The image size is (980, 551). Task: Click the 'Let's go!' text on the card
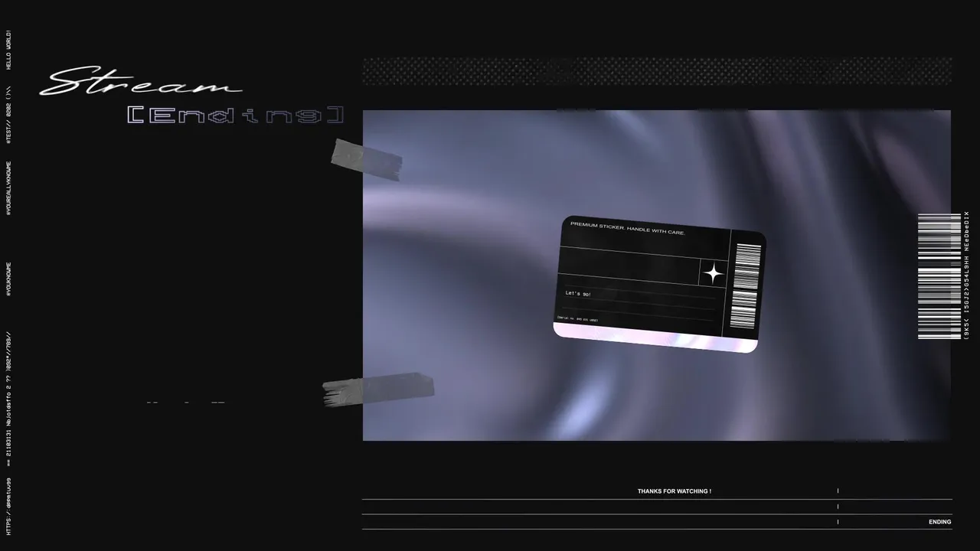(578, 294)
